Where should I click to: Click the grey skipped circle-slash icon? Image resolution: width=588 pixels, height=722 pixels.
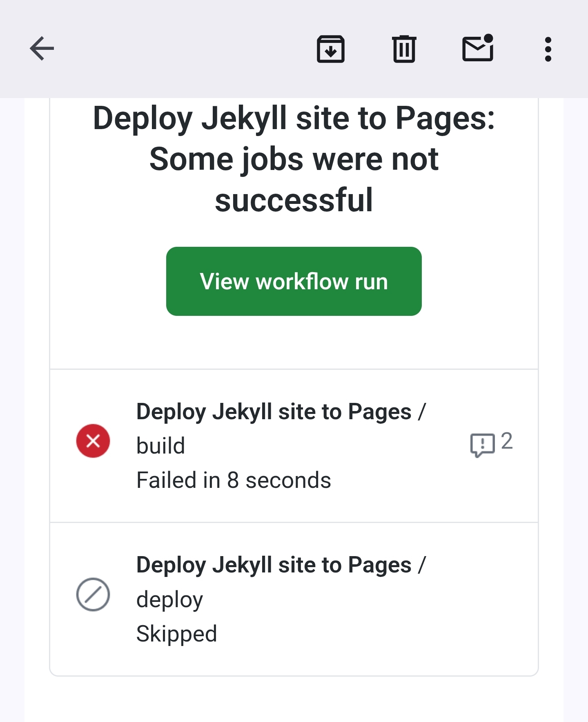(x=93, y=595)
